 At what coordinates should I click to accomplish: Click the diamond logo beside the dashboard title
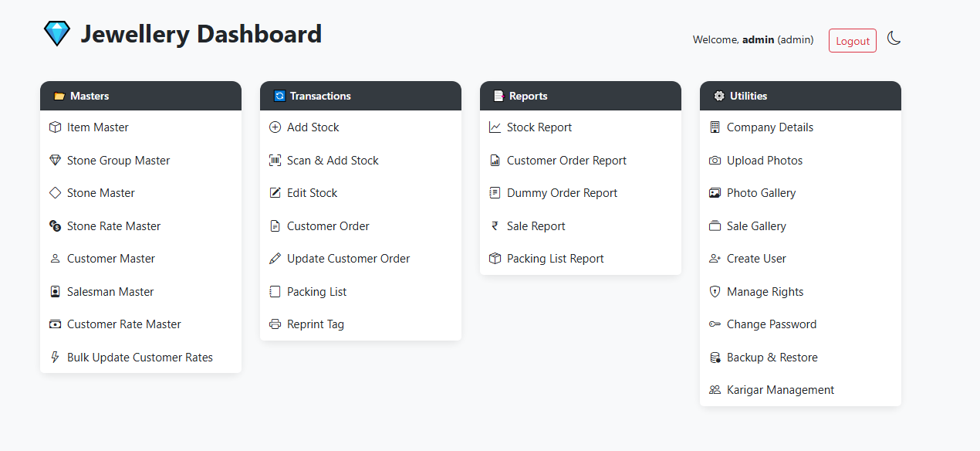pos(57,33)
